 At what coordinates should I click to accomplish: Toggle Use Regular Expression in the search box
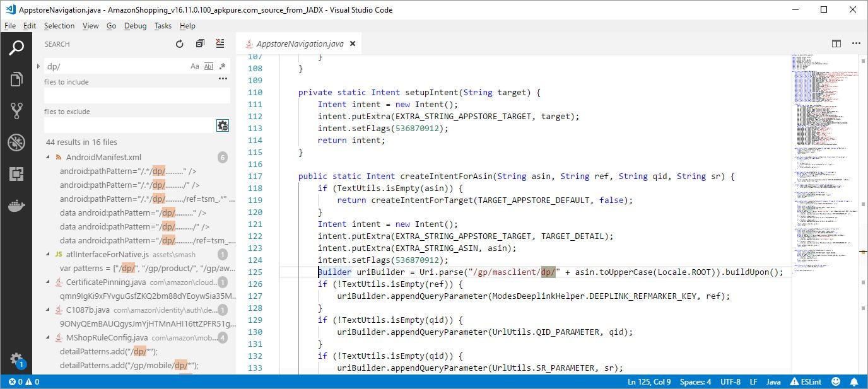tap(222, 66)
